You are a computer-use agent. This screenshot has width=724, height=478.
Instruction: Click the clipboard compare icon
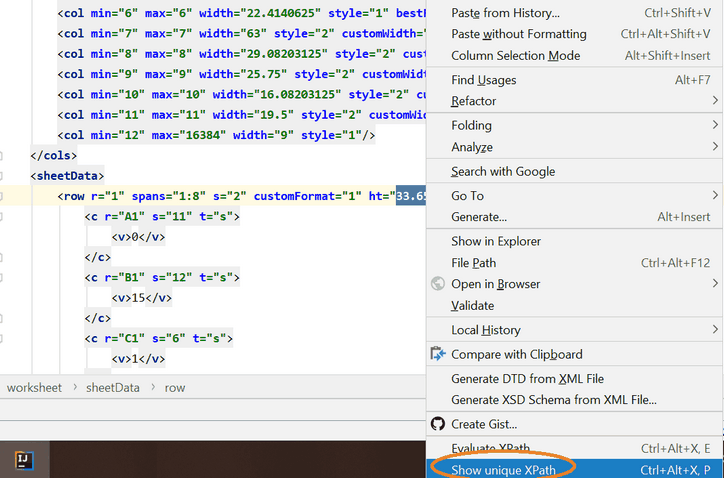tap(437, 354)
